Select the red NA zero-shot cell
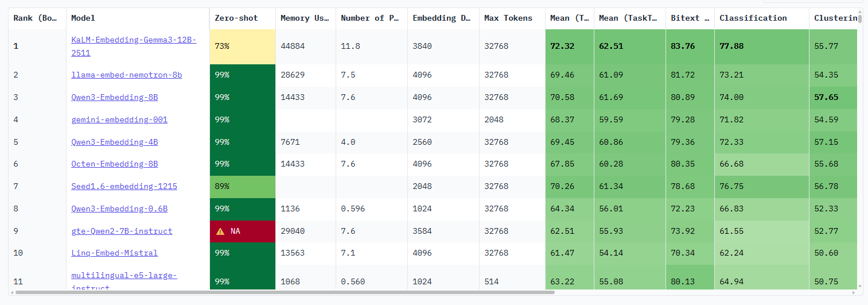The image size is (868, 305). (243, 231)
